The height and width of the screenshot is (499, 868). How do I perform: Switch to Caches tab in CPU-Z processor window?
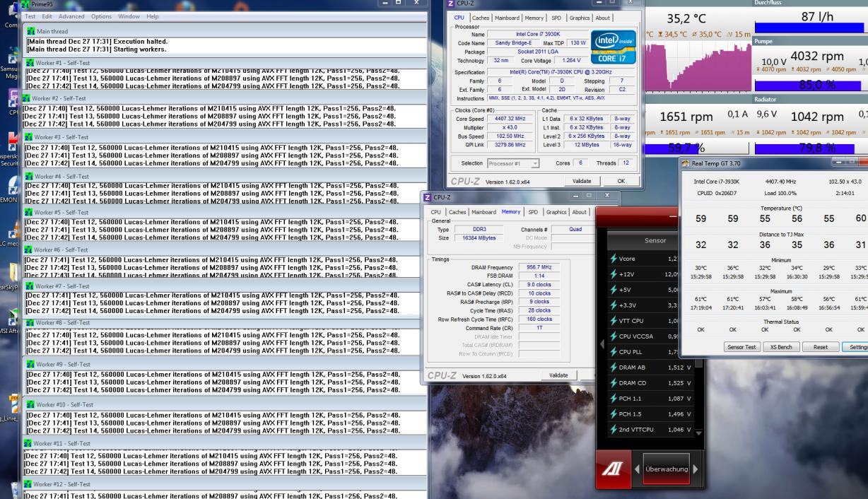pos(481,18)
